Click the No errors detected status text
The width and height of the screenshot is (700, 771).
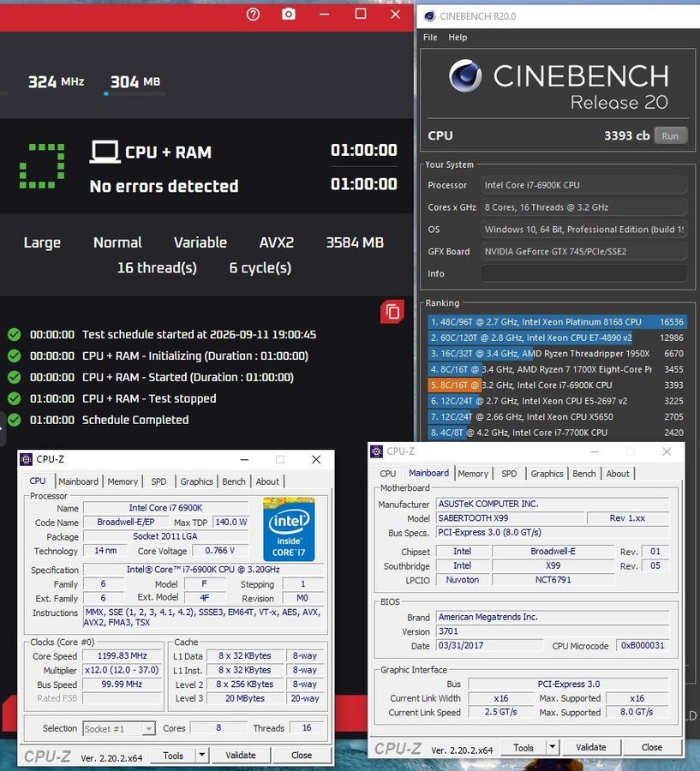pyautogui.click(x=164, y=187)
